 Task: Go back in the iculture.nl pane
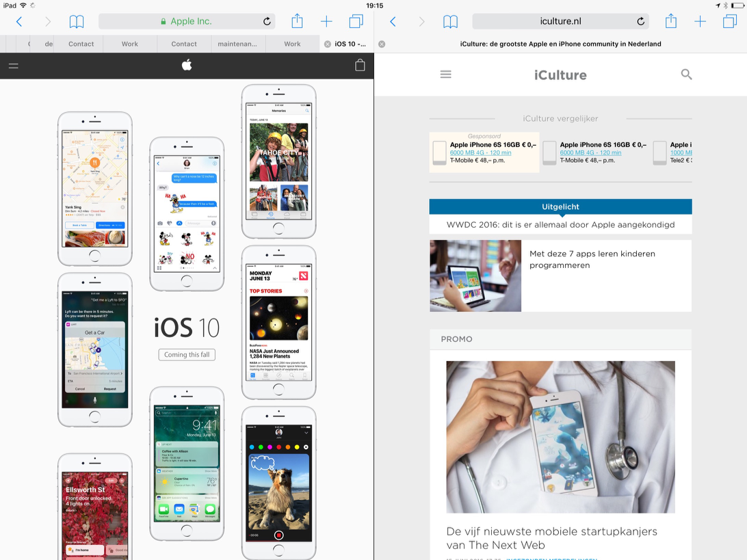393,21
